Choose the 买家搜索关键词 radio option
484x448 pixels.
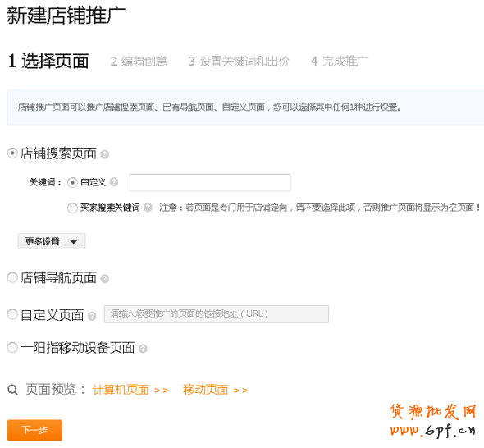pyautogui.click(x=72, y=208)
